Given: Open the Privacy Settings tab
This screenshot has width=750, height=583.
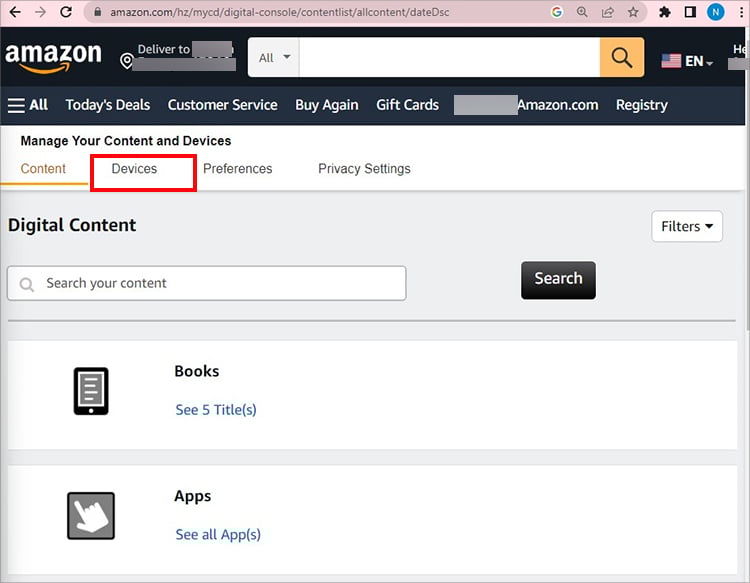Looking at the screenshot, I should [x=364, y=169].
